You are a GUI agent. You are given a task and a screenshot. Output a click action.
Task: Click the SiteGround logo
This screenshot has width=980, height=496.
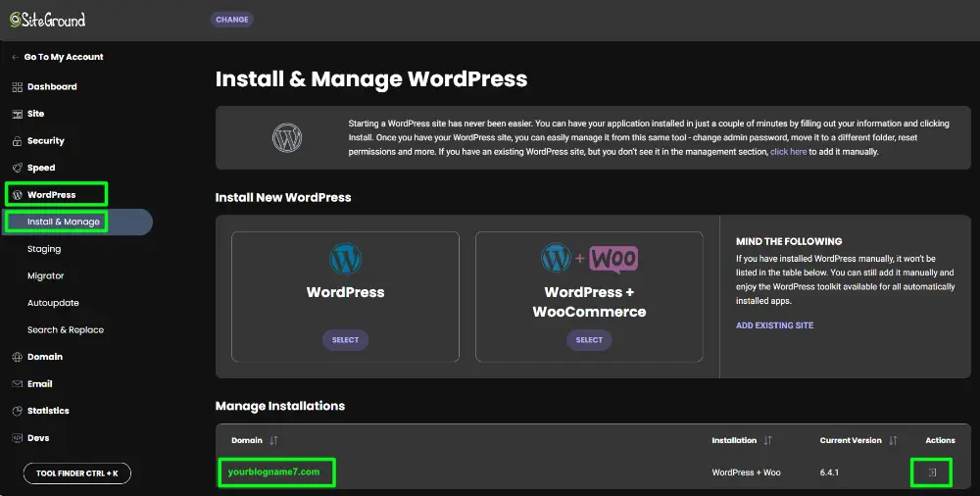pyautogui.click(x=47, y=20)
